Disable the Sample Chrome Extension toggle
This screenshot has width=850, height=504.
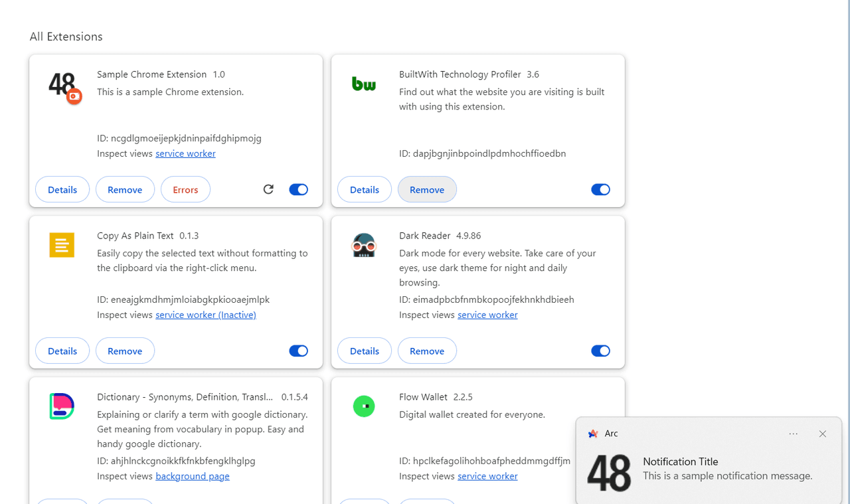click(299, 189)
